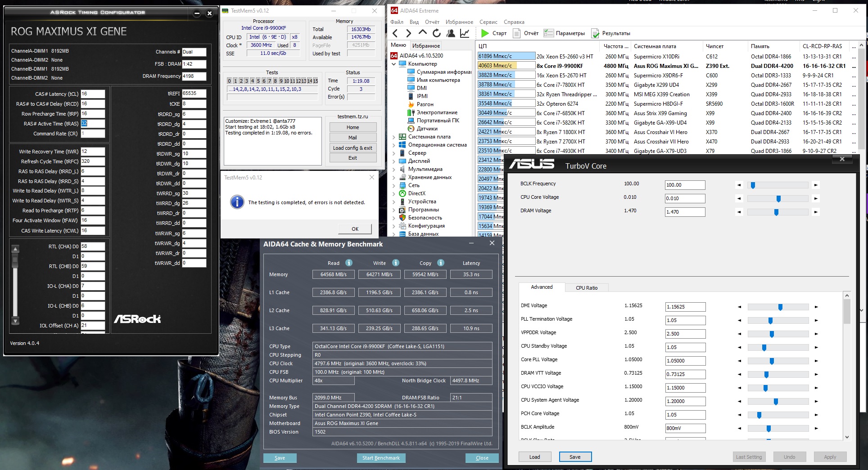Viewport: 868px width, 470px height.
Task: Open Разгон (overclock) tree item
Action: pos(420,104)
